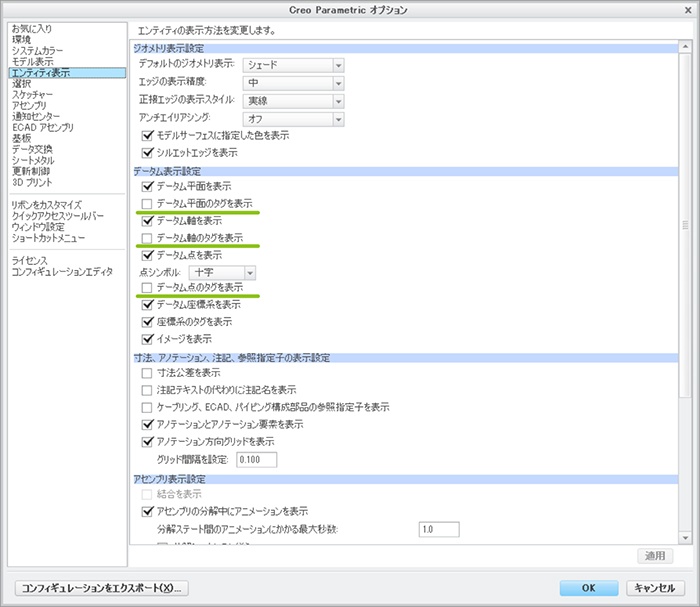Image resolution: width=700 pixels, height=607 pixels.
Task: Click the グリッド間隔 input field
Action: (256, 459)
